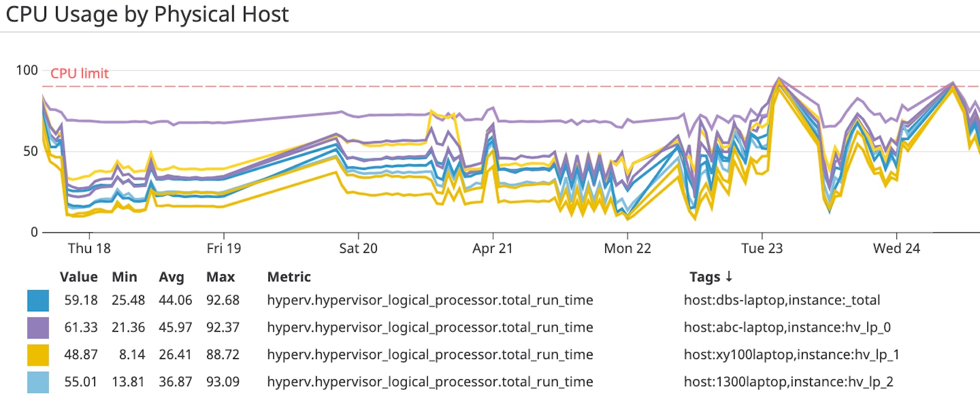Click the light blue swatch for 1300laptop
The width and height of the screenshot is (980, 396).
tap(38, 382)
